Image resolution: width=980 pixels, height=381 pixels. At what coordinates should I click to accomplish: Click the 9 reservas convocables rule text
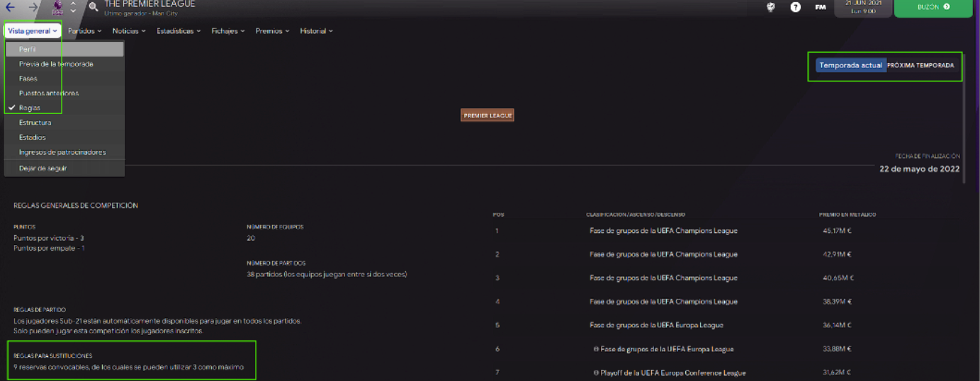128,368
